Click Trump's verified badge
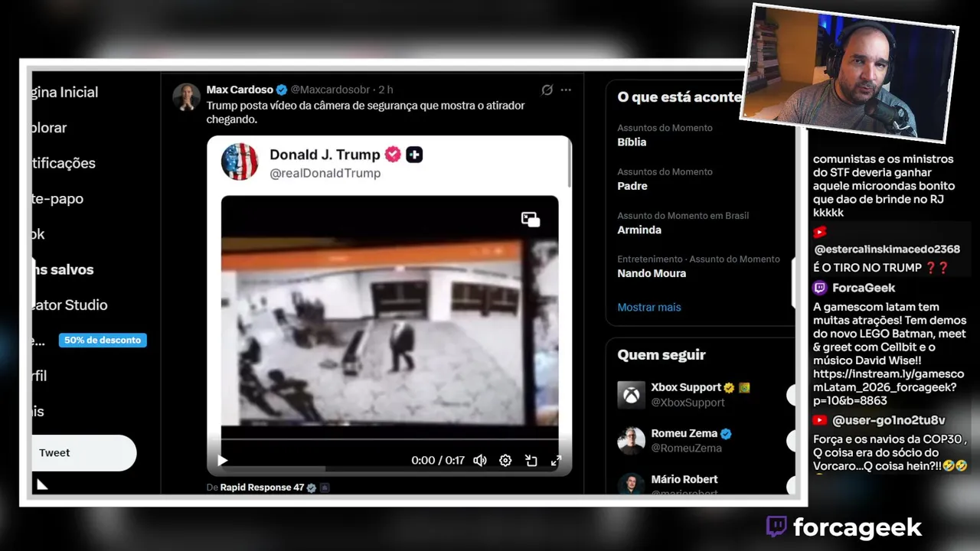 393,155
